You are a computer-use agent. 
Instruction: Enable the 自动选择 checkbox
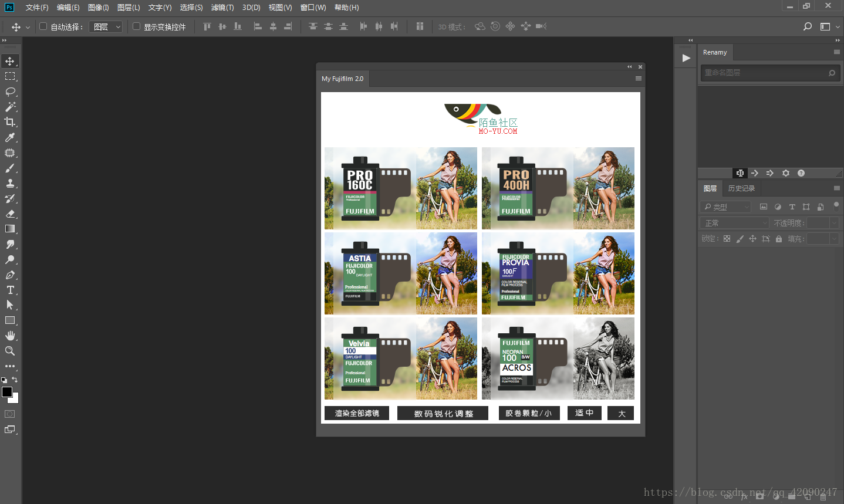coord(43,26)
